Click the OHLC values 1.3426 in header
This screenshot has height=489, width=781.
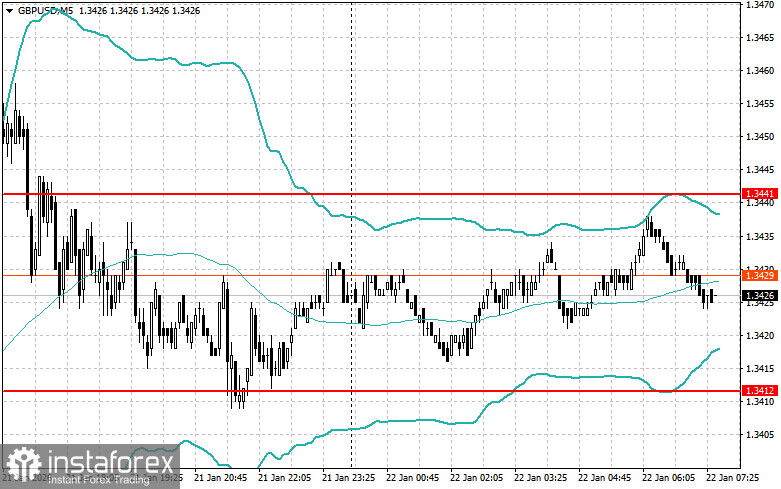tap(139, 10)
